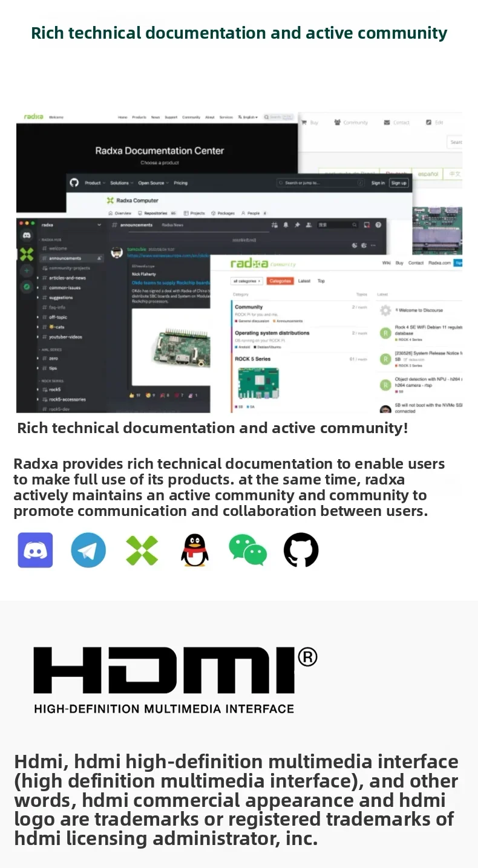Image resolution: width=478 pixels, height=868 pixels.
Task: Select the Categories tab on the forum
Action: [x=280, y=281]
